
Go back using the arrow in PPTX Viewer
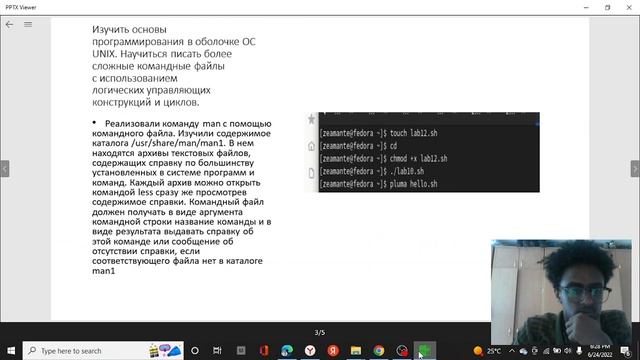pos(9,24)
